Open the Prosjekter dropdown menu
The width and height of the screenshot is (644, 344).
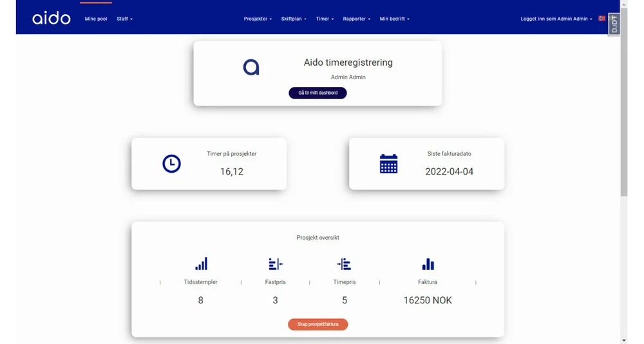point(258,19)
